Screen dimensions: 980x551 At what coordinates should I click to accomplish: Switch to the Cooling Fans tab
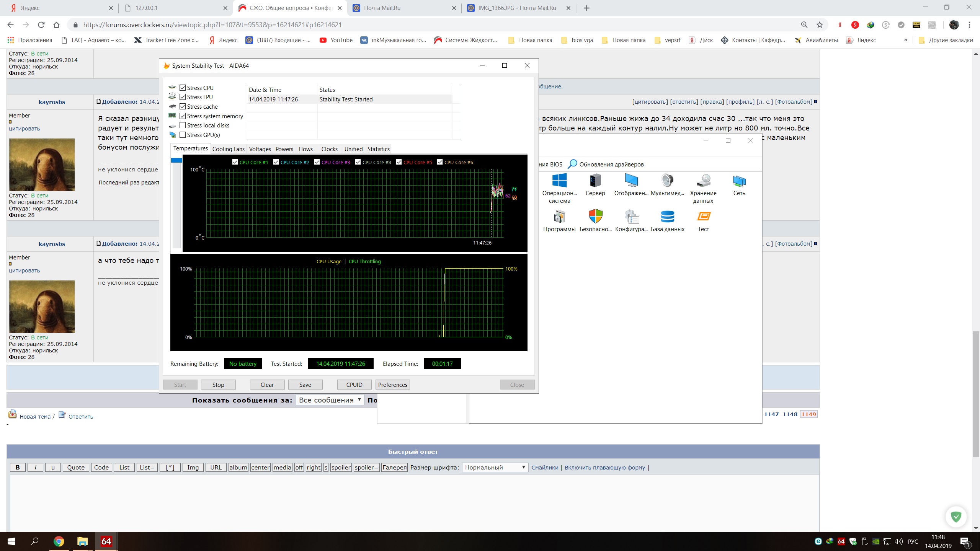tap(228, 149)
